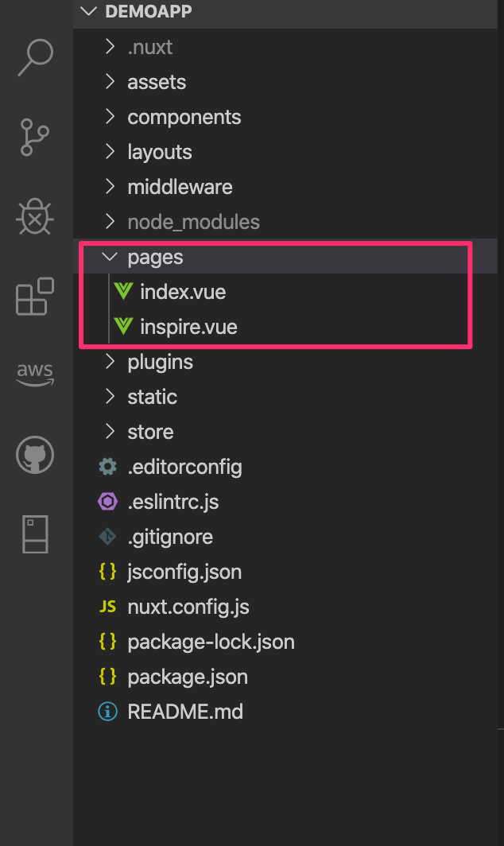
Task: Collapse the DEMOAPP project section
Action: 87,12
